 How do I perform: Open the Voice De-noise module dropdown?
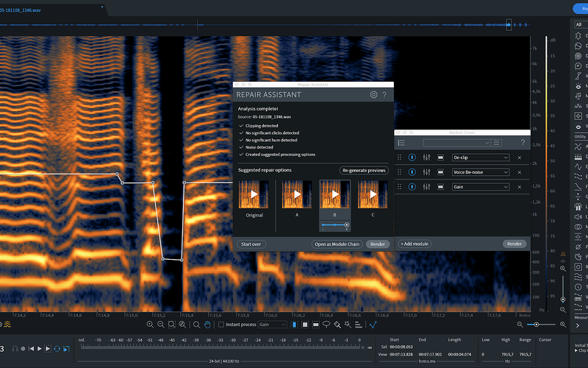coord(481,172)
